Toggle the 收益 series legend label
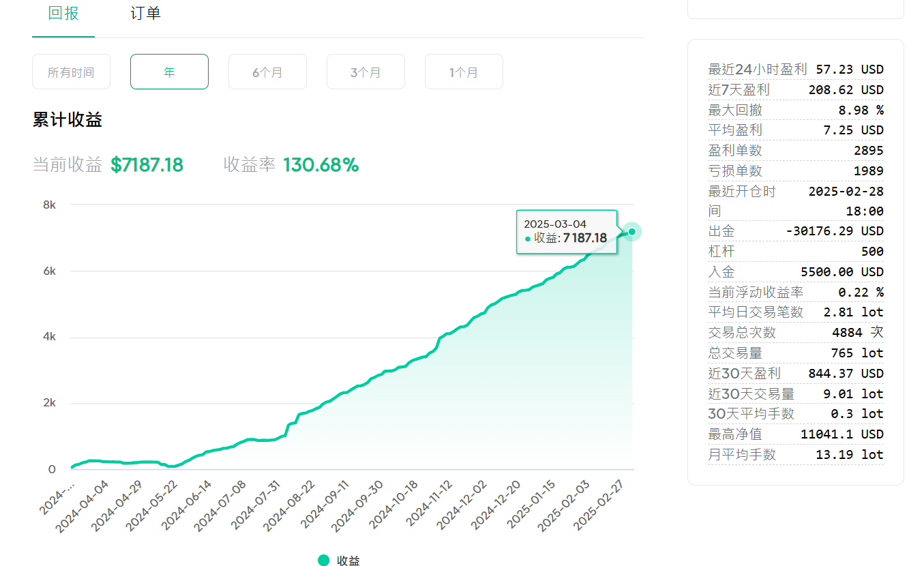Screen dimensions: 924x566 pos(348,561)
